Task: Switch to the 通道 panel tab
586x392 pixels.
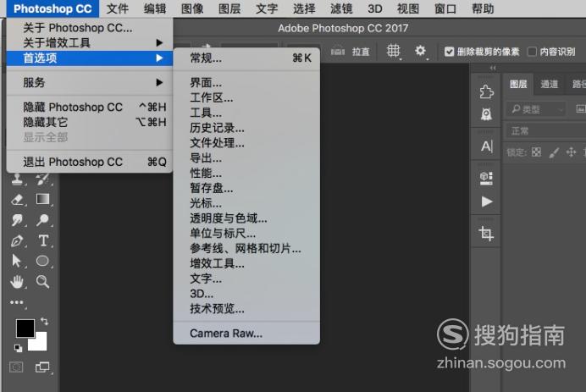Action: click(x=549, y=84)
